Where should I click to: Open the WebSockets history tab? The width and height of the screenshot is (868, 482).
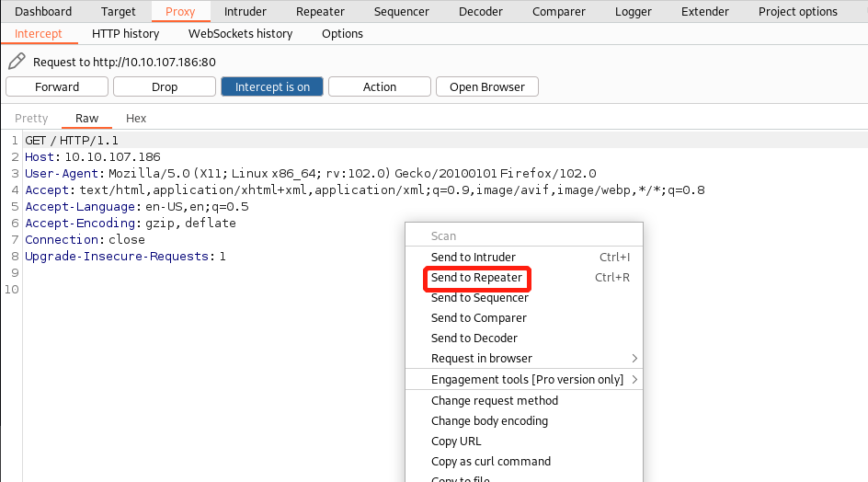click(x=240, y=33)
